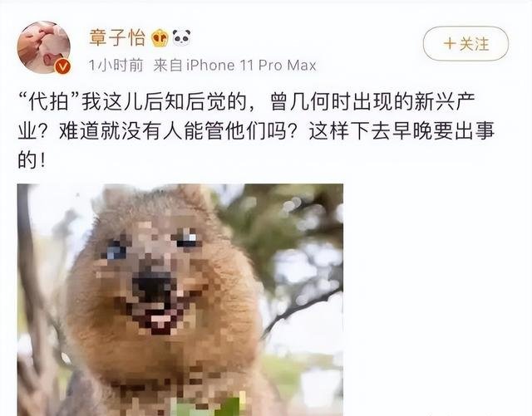Viewport: 532px width, 416px height.
Task: Click the orange verified V badge
Action: coord(63,66)
